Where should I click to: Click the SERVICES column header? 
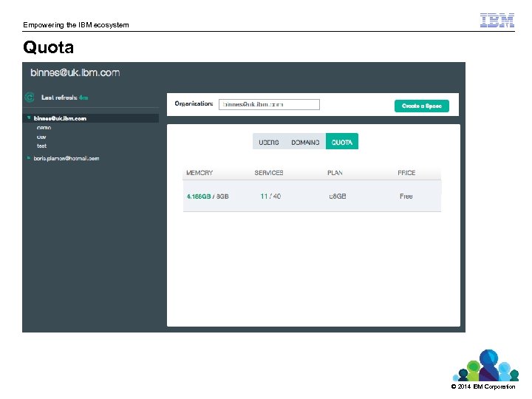[x=269, y=173]
